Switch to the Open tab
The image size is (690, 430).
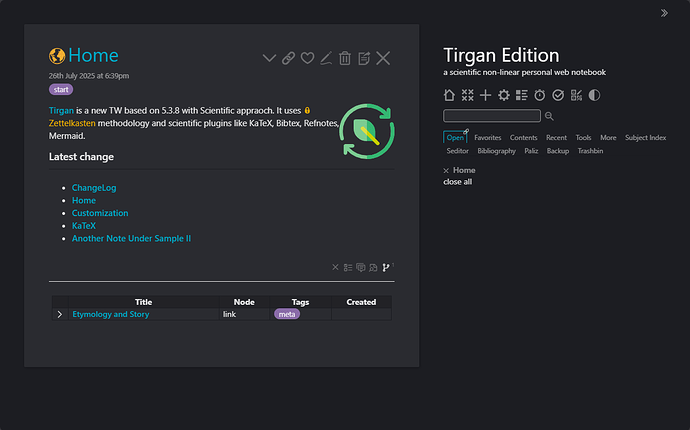pyautogui.click(x=455, y=137)
